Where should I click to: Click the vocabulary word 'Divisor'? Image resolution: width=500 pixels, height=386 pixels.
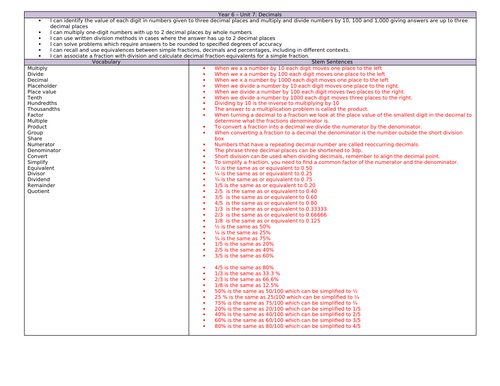coord(36,174)
